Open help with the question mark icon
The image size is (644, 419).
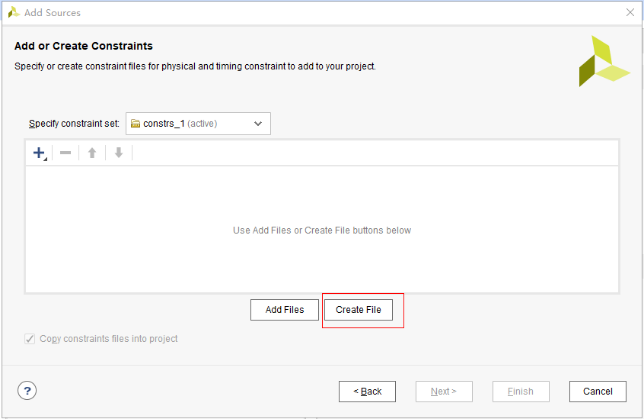[27, 391]
